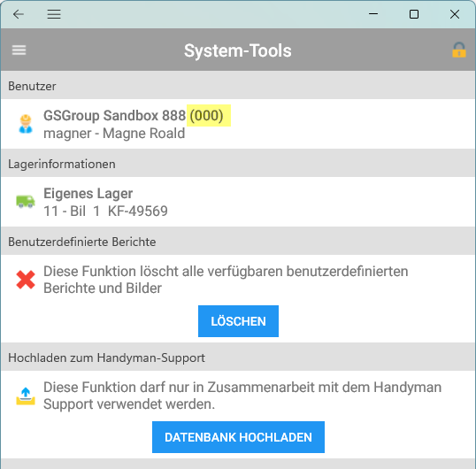Screen dimensions: 476x469
Task: Click the upload tray icon
Action: pyautogui.click(x=26, y=396)
